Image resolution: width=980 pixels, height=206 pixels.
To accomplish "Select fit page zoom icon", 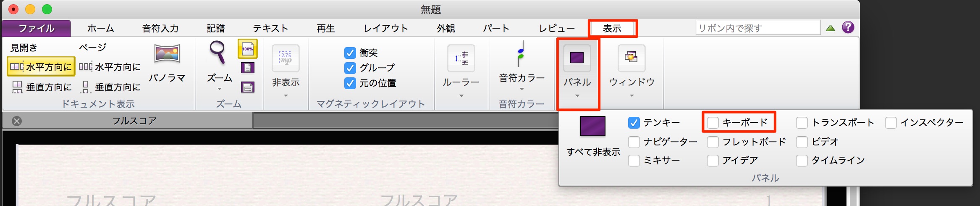I will point(248,68).
